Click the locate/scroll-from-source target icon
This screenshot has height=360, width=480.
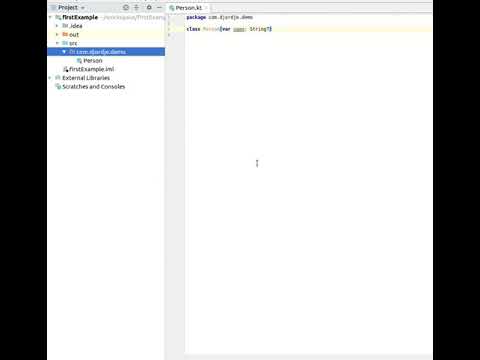click(x=126, y=7)
